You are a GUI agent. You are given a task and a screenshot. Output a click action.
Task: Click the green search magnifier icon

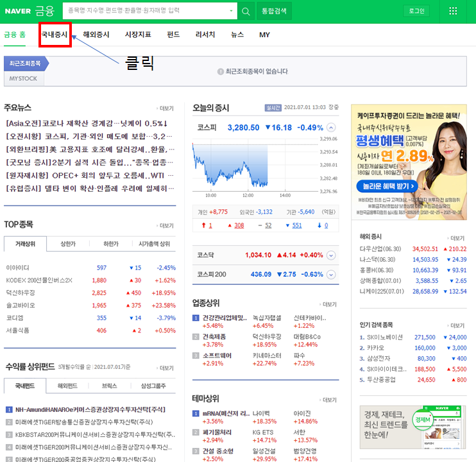tap(246, 12)
